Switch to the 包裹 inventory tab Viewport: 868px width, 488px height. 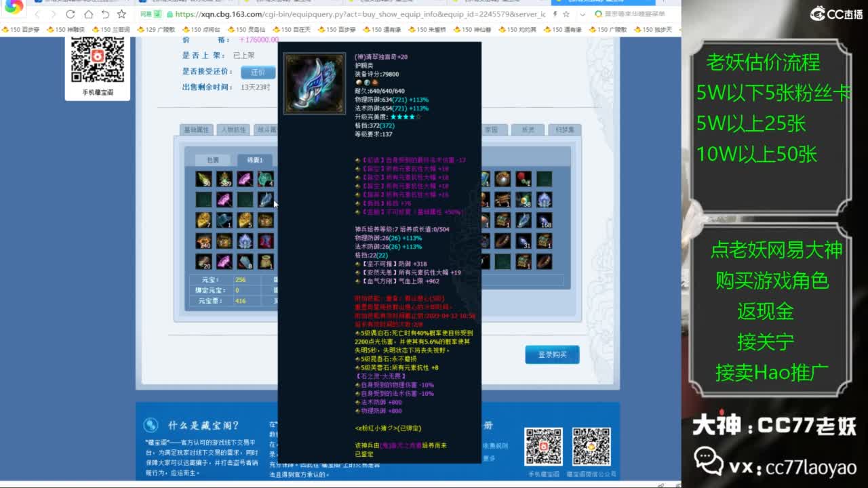tap(213, 160)
